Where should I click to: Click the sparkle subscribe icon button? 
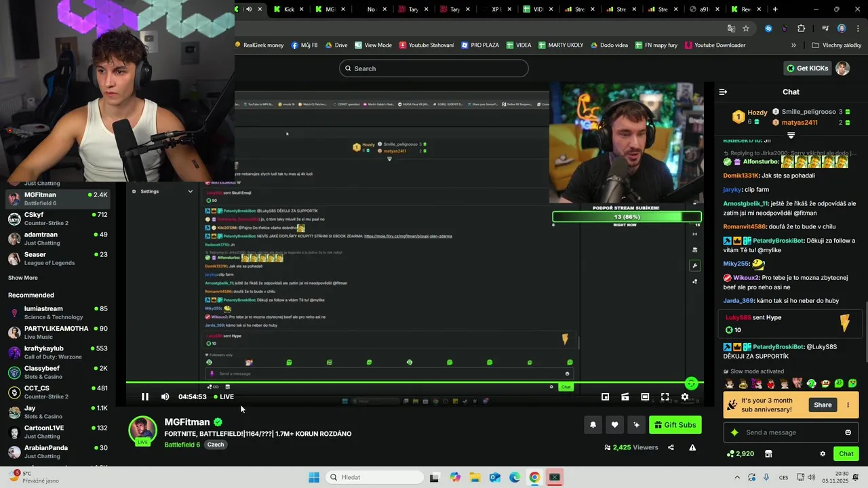636,425
